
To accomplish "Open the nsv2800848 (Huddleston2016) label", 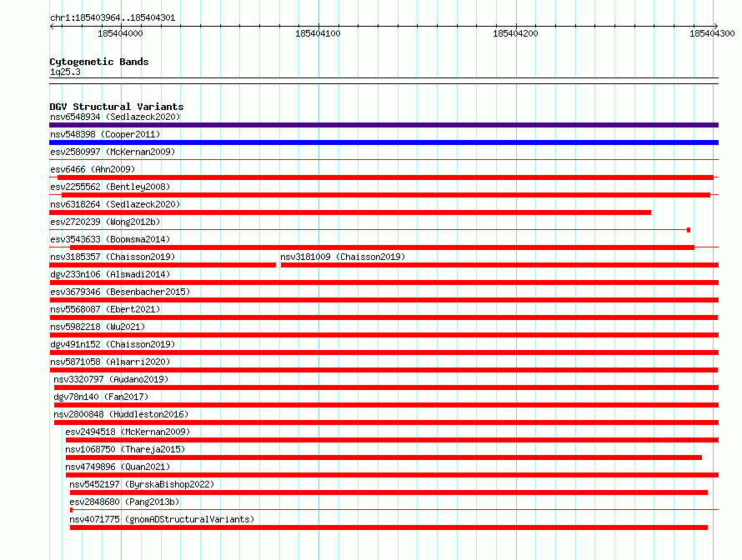I will pos(121,414).
